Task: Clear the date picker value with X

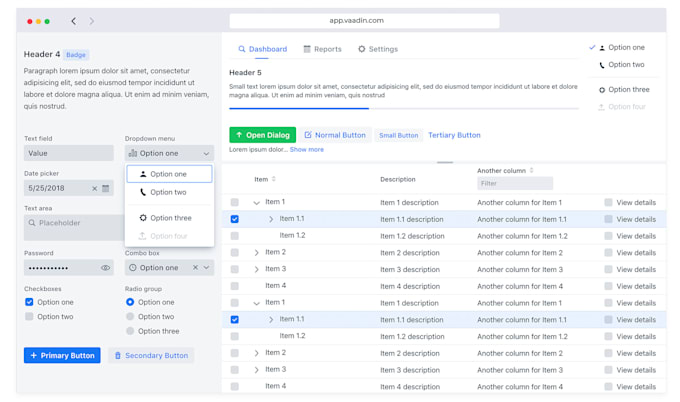Action: [95, 188]
